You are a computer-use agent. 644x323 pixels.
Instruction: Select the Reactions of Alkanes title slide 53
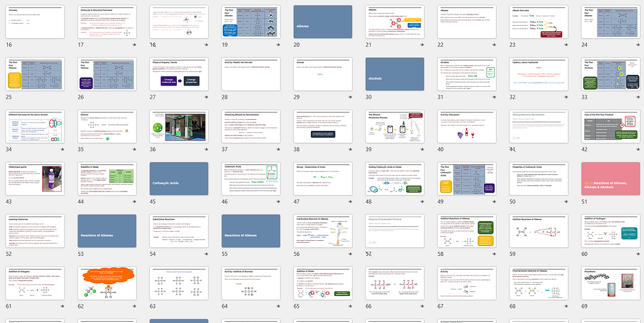click(106, 231)
